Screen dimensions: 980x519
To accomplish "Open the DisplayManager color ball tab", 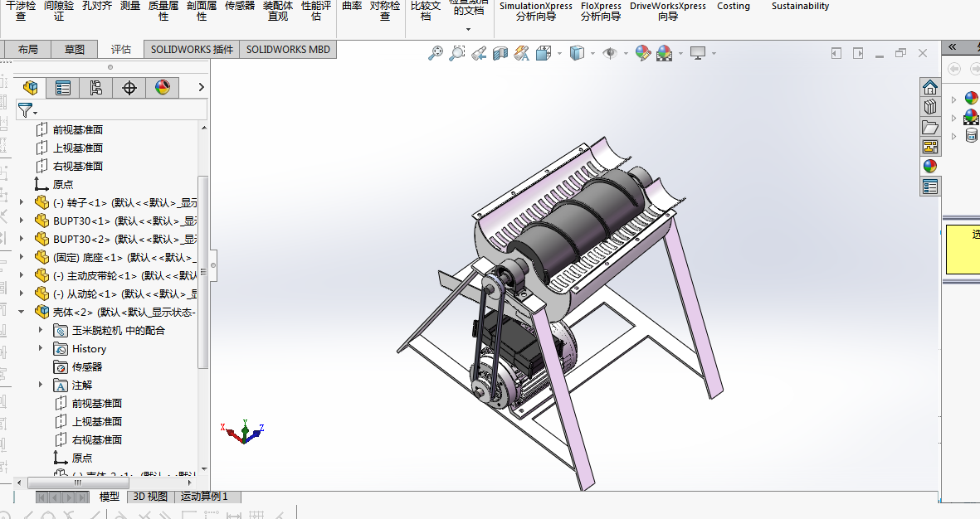I will click(163, 88).
